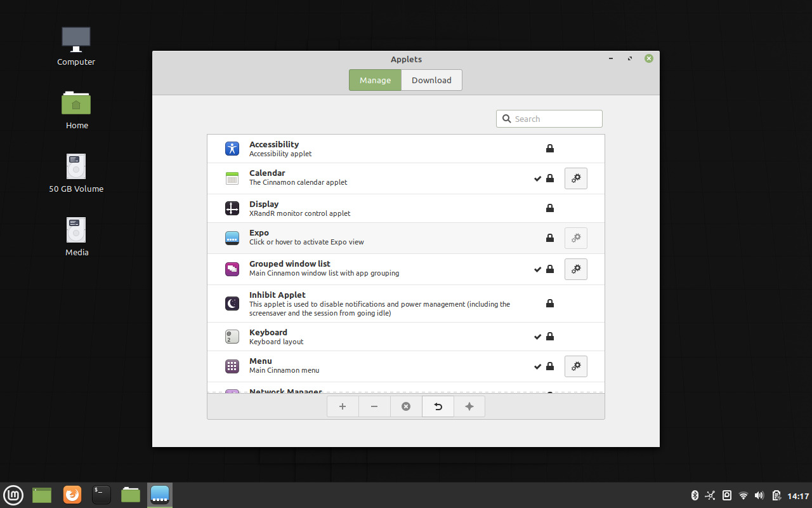
Task: Click the Calendar applet icon
Action: coord(232,178)
